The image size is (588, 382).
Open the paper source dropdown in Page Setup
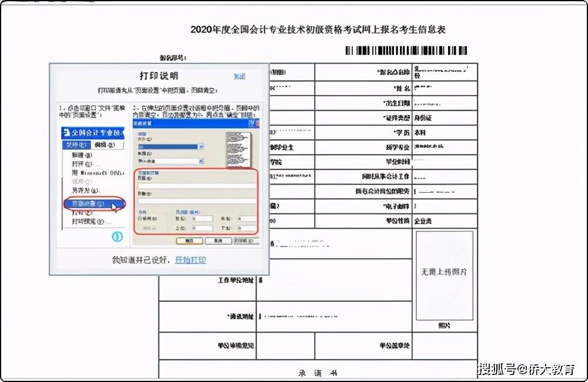202,160
